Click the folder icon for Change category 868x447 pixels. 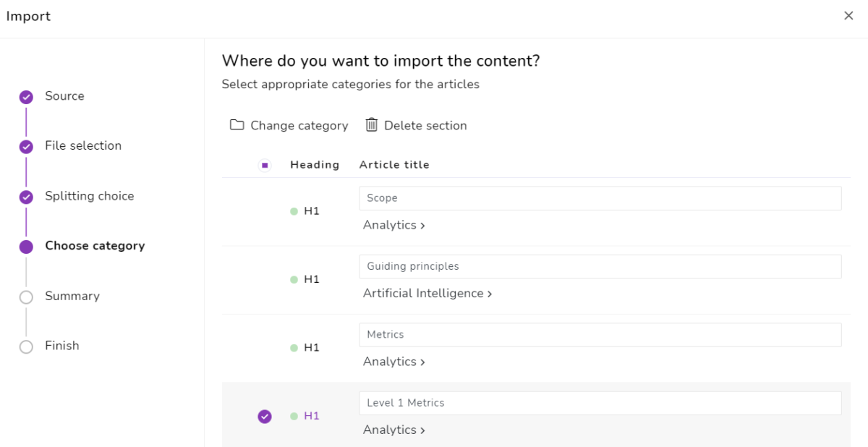point(237,125)
